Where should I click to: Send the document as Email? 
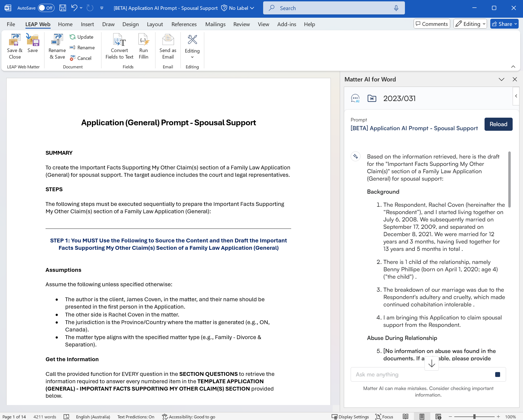click(168, 46)
